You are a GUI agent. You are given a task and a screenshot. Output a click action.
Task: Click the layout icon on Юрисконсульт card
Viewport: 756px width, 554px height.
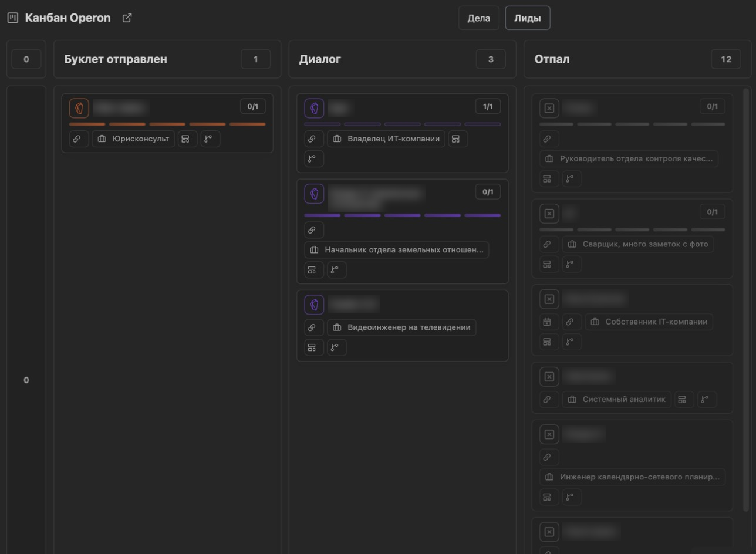[187, 139]
